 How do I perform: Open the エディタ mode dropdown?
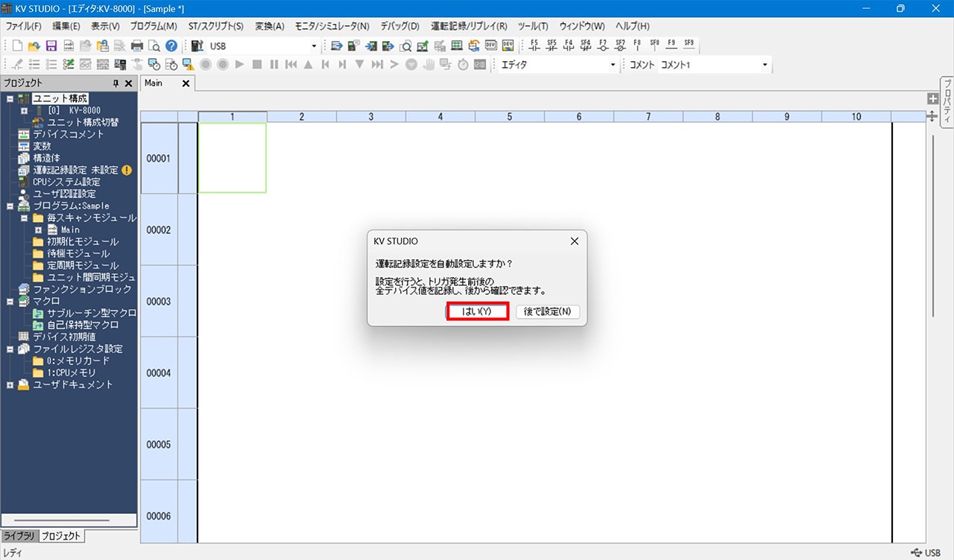pyautogui.click(x=613, y=65)
